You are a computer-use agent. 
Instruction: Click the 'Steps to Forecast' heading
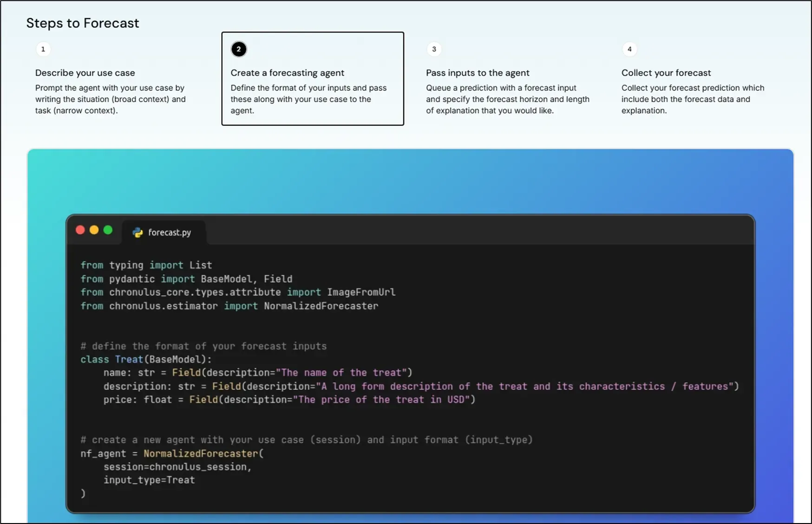(x=83, y=23)
